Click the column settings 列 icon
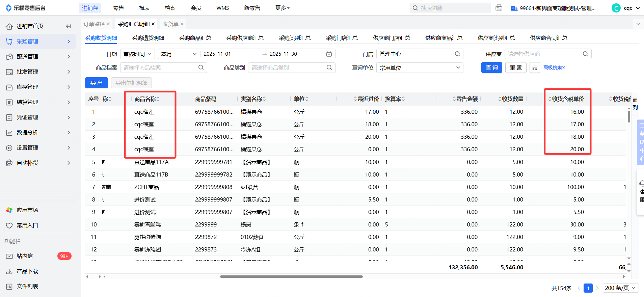644x297 pixels. click(x=635, y=104)
